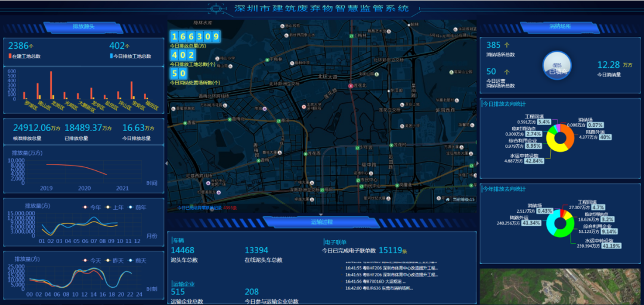Click the 香蜜 metro station marker
644x305 pixels.
pos(184,123)
